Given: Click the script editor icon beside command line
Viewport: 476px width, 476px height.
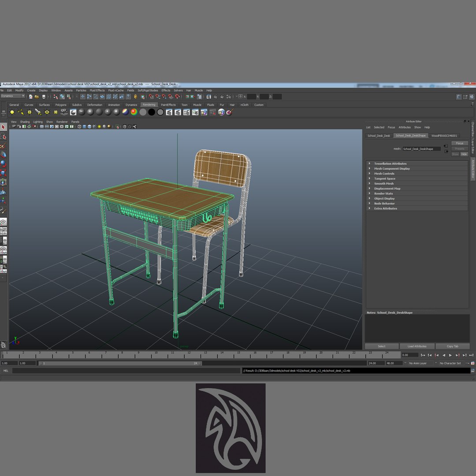Looking at the screenshot, I should pos(472,371).
